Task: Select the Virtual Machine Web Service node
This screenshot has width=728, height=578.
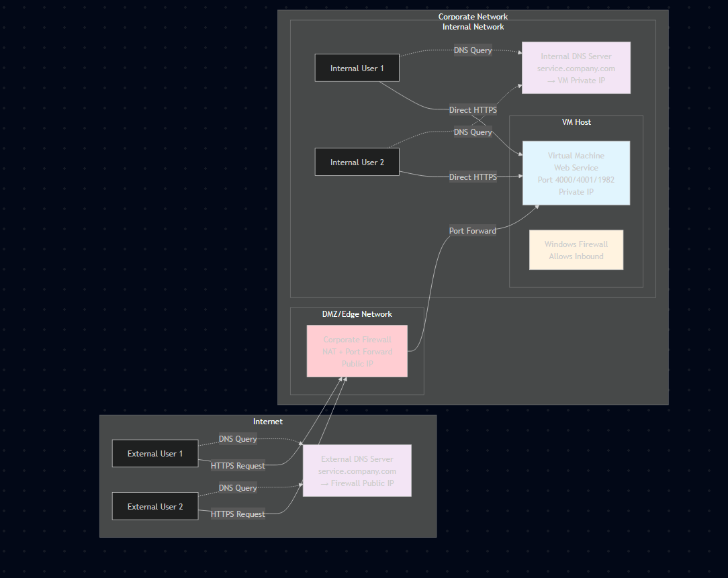Action: click(576, 173)
